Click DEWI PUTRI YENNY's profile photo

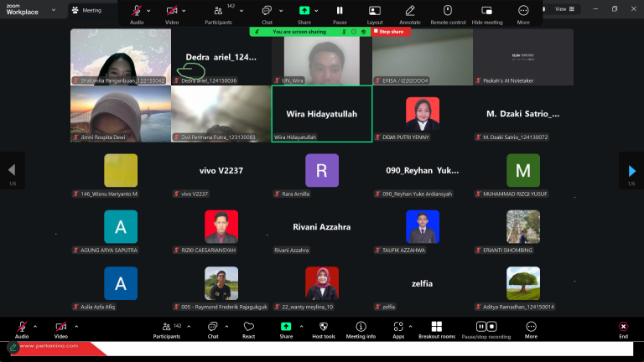423,114
